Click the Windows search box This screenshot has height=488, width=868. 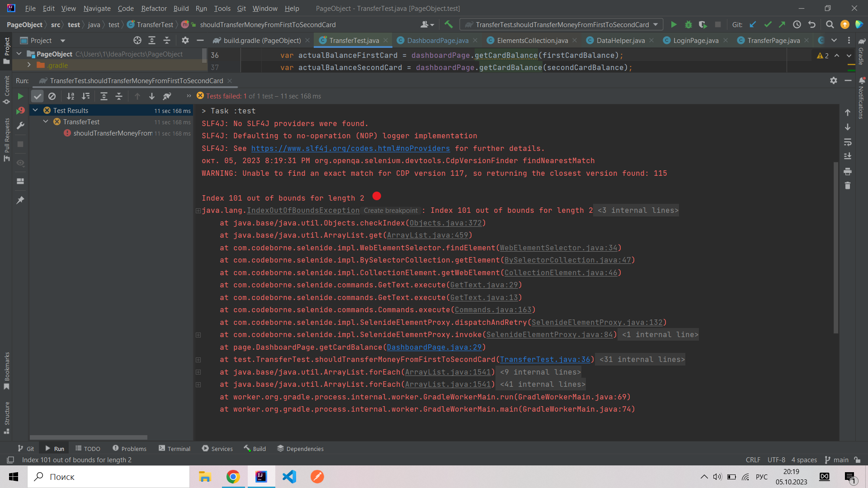click(x=108, y=477)
